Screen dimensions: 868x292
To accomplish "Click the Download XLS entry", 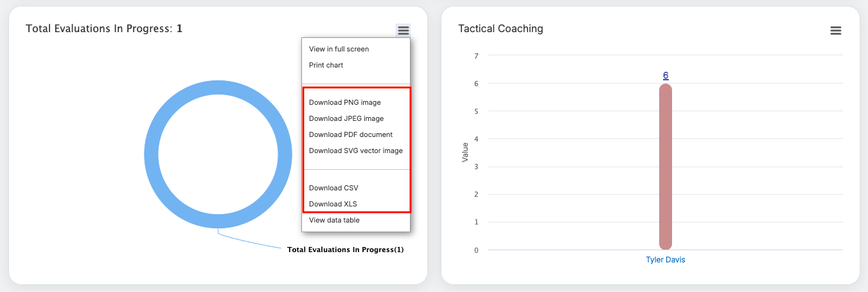I will (x=332, y=204).
